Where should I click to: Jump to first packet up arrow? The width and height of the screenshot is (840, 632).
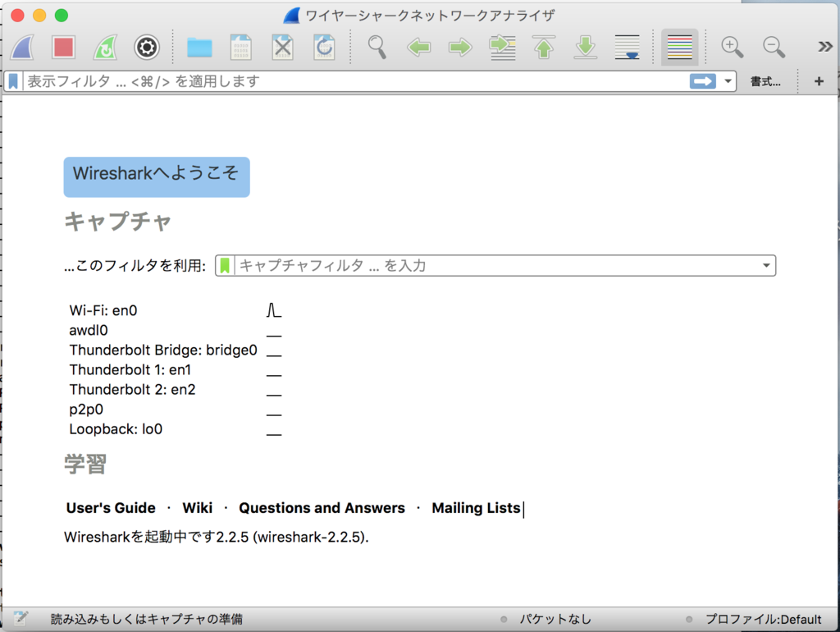(544, 47)
